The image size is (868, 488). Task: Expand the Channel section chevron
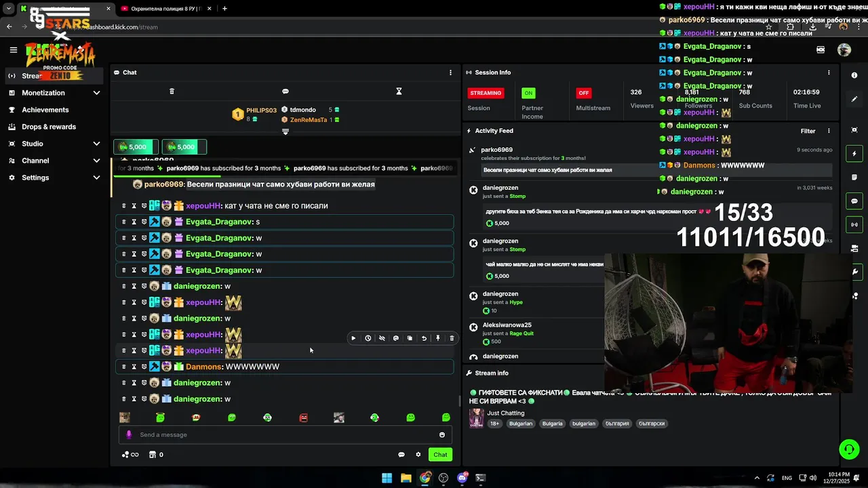tap(96, 161)
